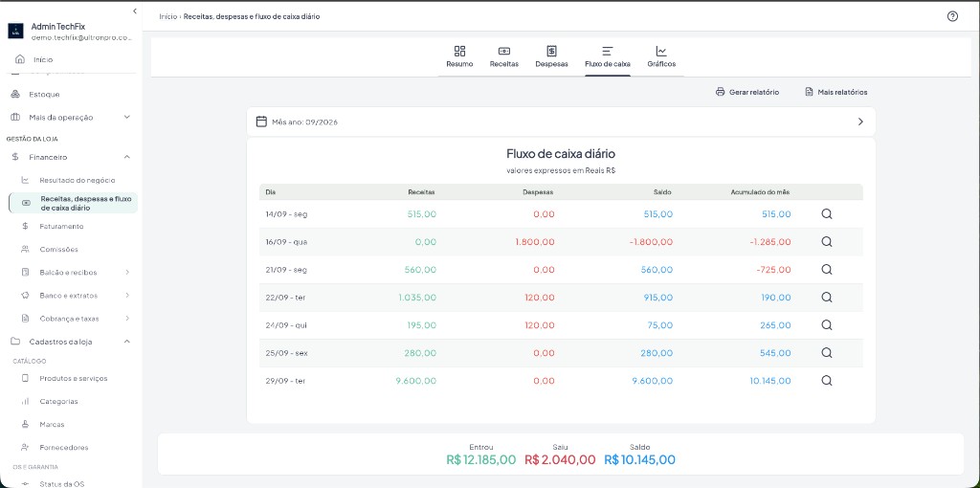Click the calendar icon beside Mês ano

click(x=262, y=122)
